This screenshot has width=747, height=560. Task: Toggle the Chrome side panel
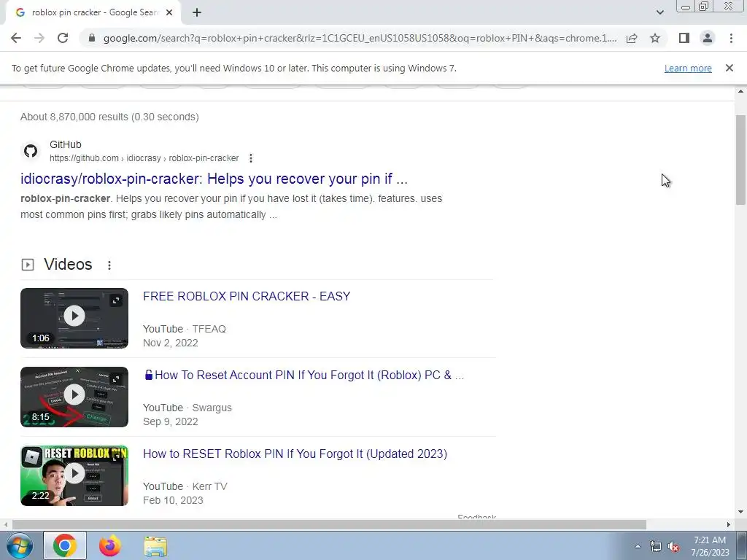click(684, 38)
